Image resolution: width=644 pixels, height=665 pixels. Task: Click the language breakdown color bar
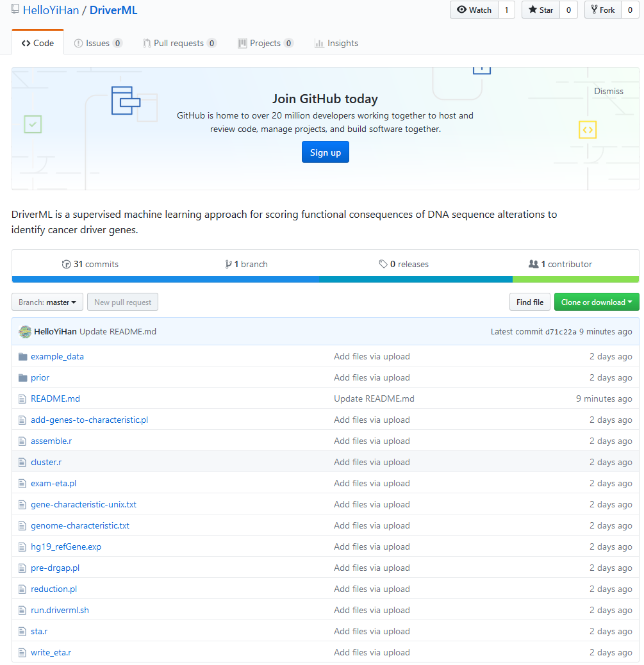[x=325, y=279]
